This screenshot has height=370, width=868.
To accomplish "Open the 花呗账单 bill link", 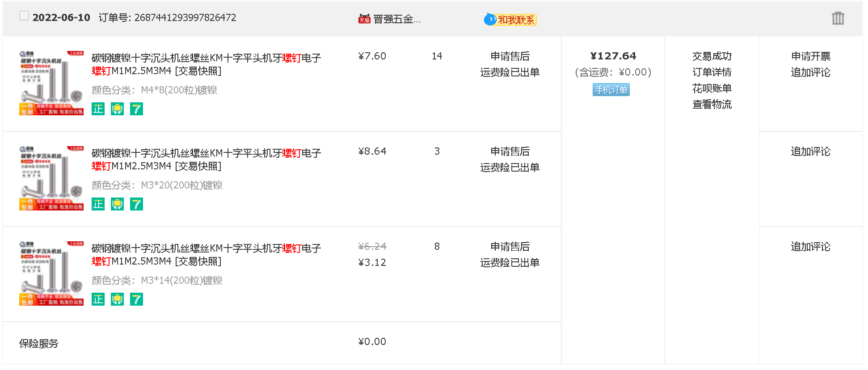I will coord(712,88).
